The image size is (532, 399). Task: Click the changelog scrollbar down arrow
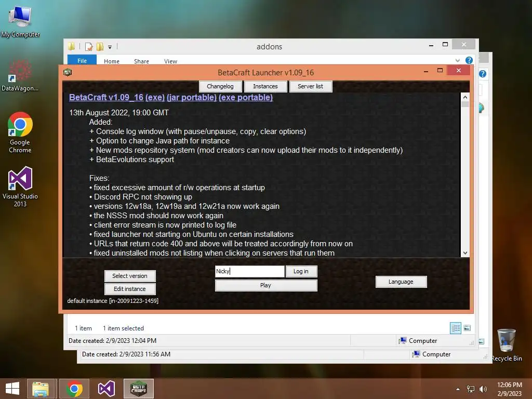click(x=465, y=253)
